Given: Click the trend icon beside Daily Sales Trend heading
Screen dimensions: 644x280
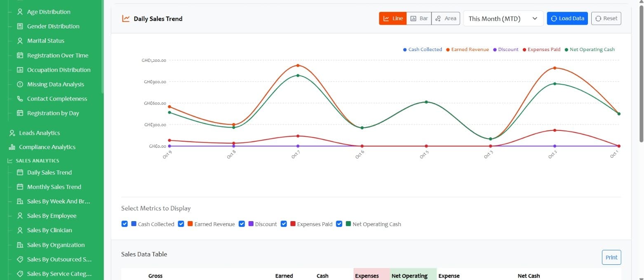Looking at the screenshot, I should [x=126, y=19].
